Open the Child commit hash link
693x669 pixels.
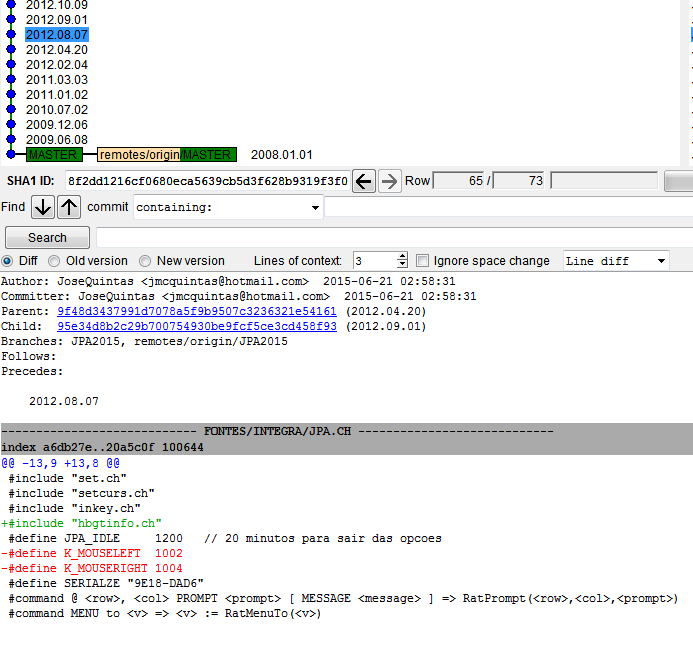pyautogui.click(x=196, y=327)
